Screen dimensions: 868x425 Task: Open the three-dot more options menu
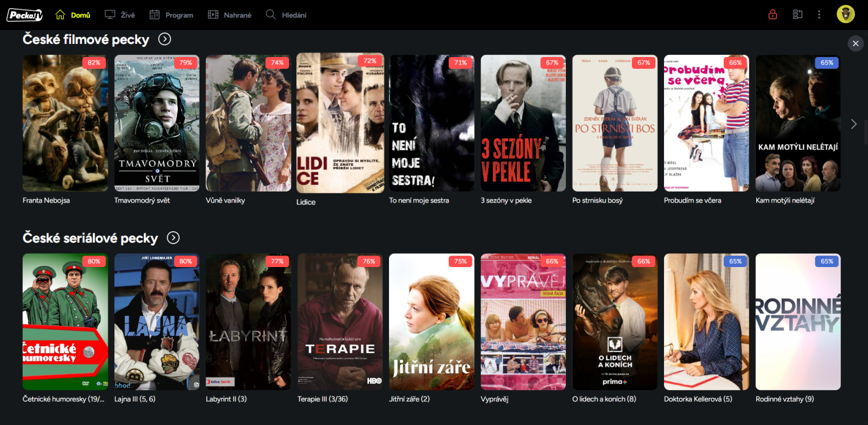(819, 15)
